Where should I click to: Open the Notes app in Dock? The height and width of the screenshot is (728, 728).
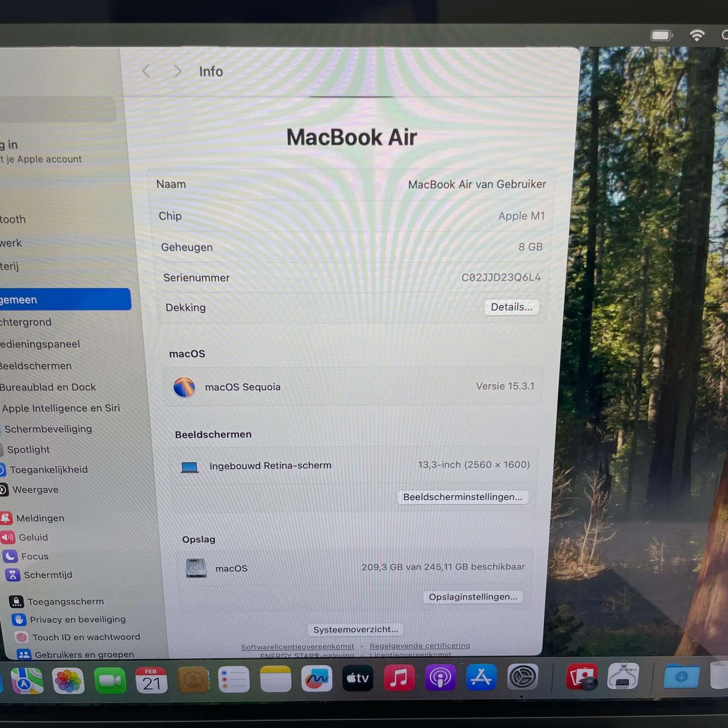point(275,679)
